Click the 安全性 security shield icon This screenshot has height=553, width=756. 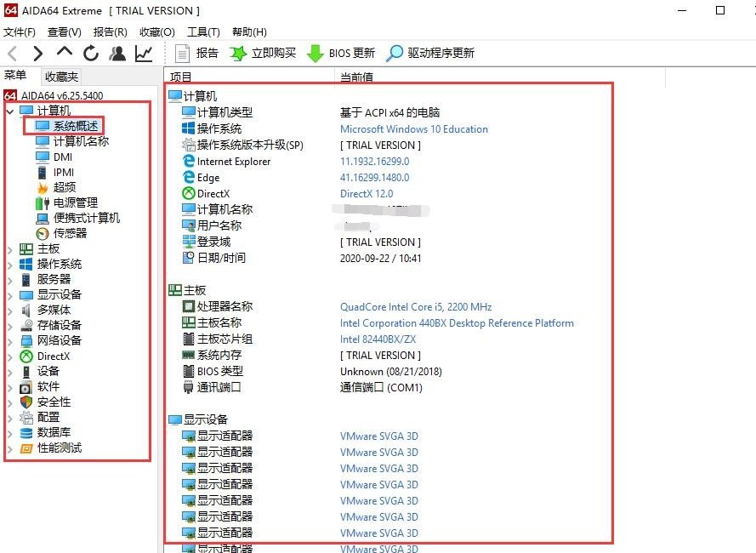coord(26,402)
